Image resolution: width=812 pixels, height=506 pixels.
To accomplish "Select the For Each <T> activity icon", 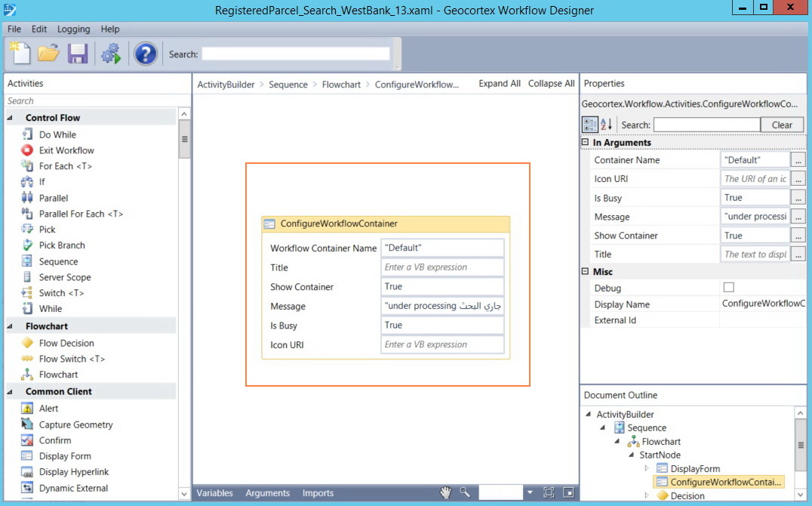I will click(27, 166).
